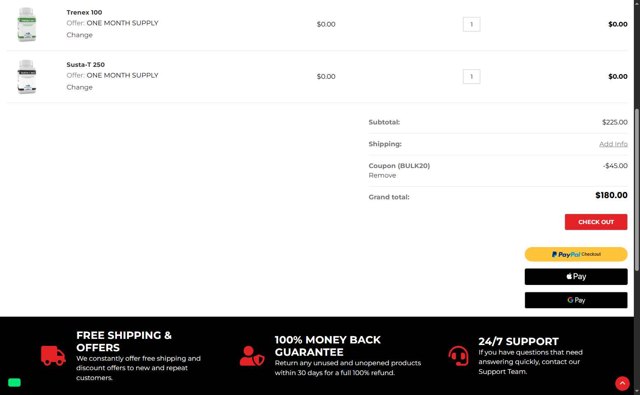
Task: Open the Trenex 100 product title
Action: pos(84,12)
